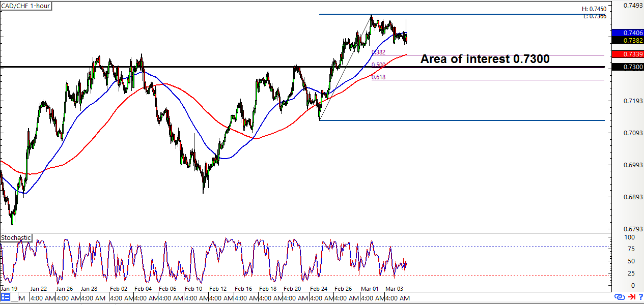Click the yellow 0.7382 current price tag
Viewport: 644px width, 305px height.
click(x=629, y=40)
